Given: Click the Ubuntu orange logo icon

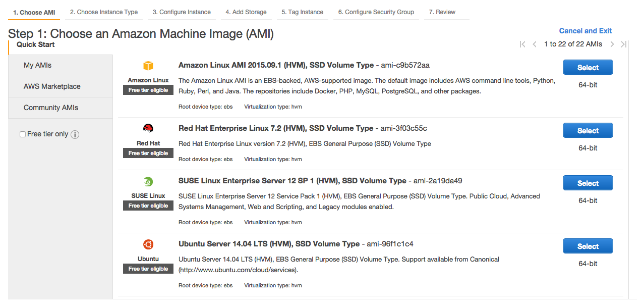Looking at the screenshot, I should pyautogui.click(x=148, y=245).
